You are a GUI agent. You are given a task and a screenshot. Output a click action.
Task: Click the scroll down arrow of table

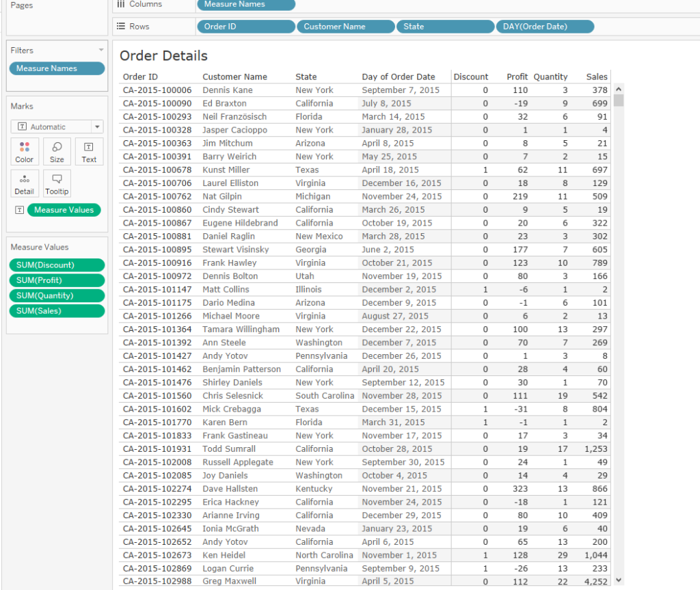point(619,580)
